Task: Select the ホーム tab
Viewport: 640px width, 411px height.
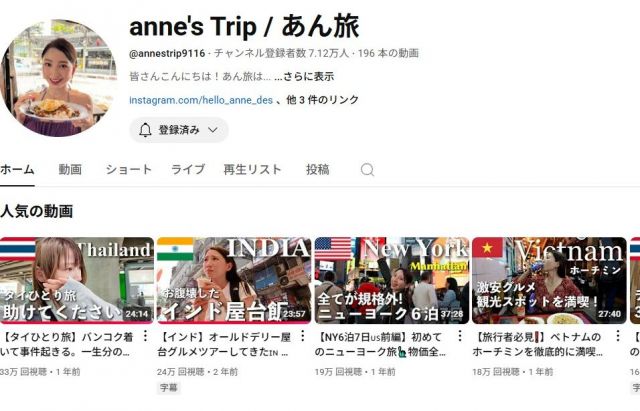Action: pos(17,169)
